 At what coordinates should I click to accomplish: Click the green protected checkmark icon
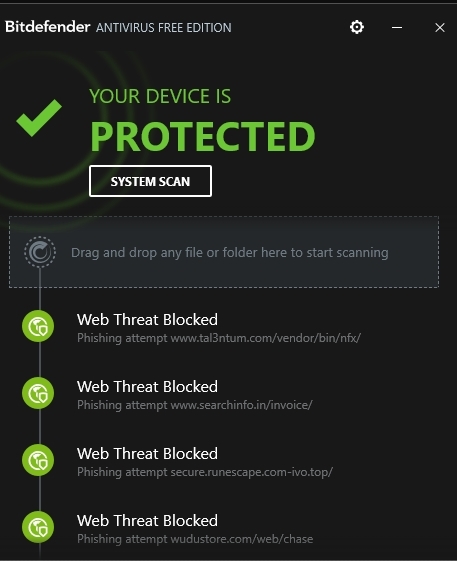[x=39, y=118]
